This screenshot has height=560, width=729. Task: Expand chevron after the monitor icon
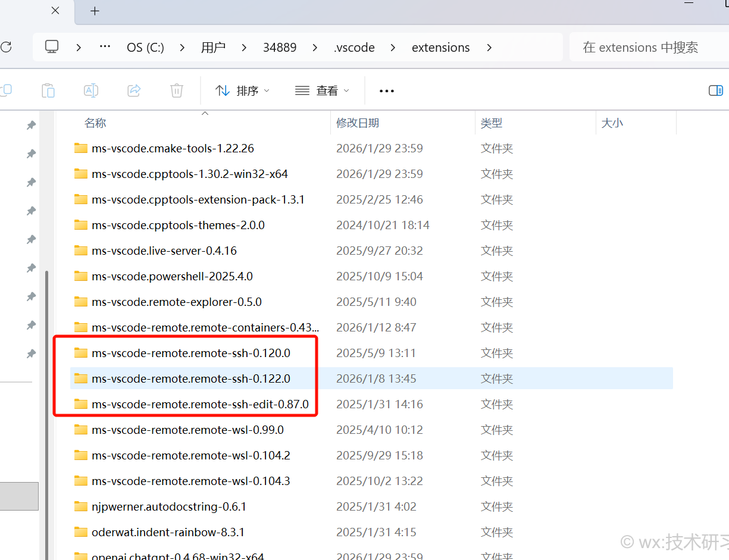pyautogui.click(x=79, y=47)
